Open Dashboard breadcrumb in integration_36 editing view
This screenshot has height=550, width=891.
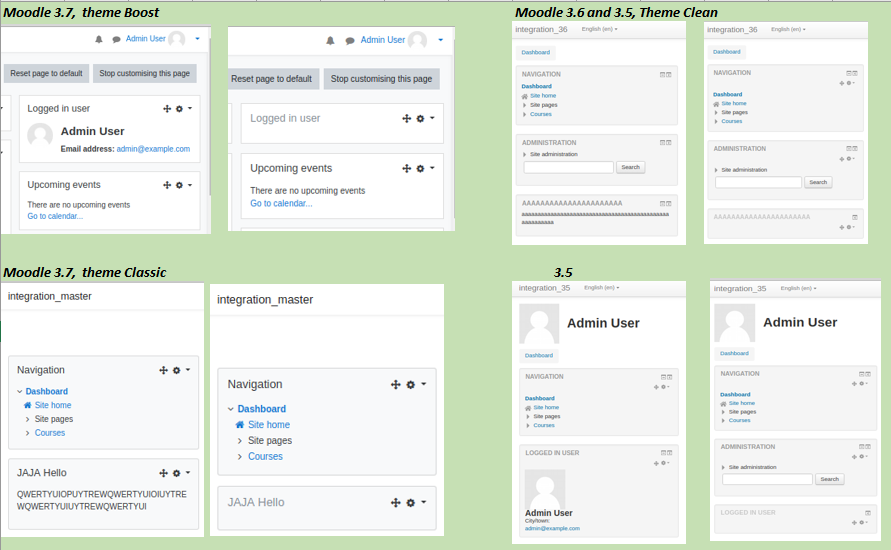(x=727, y=52)
